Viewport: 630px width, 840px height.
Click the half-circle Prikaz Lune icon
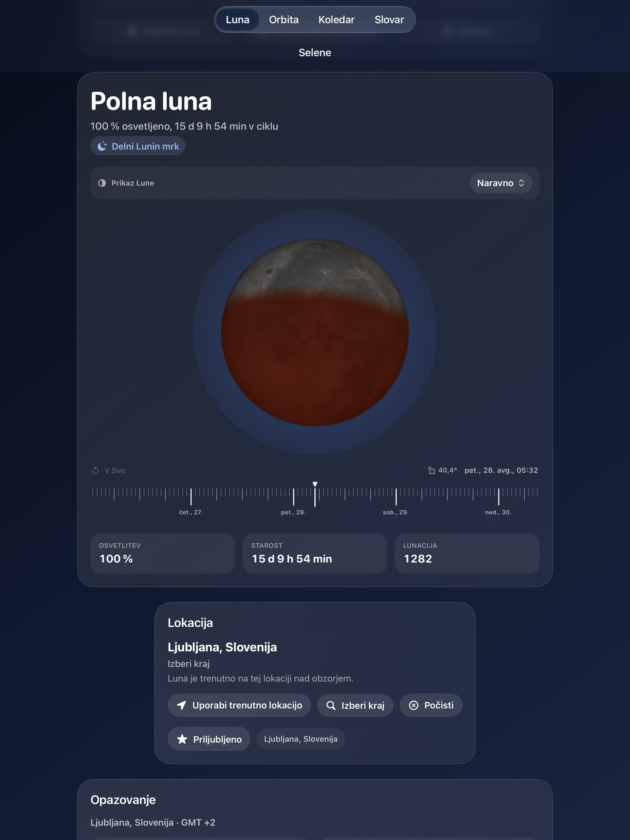(102, 183)
